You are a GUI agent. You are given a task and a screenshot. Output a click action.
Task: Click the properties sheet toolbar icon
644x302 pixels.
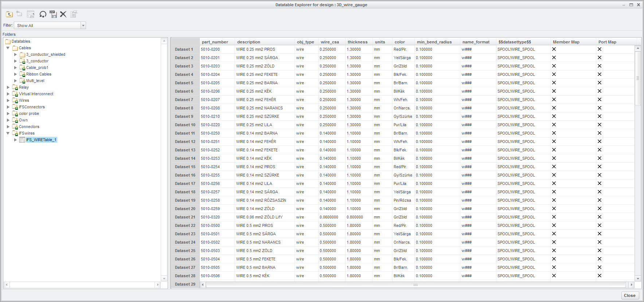click(74, 14)
